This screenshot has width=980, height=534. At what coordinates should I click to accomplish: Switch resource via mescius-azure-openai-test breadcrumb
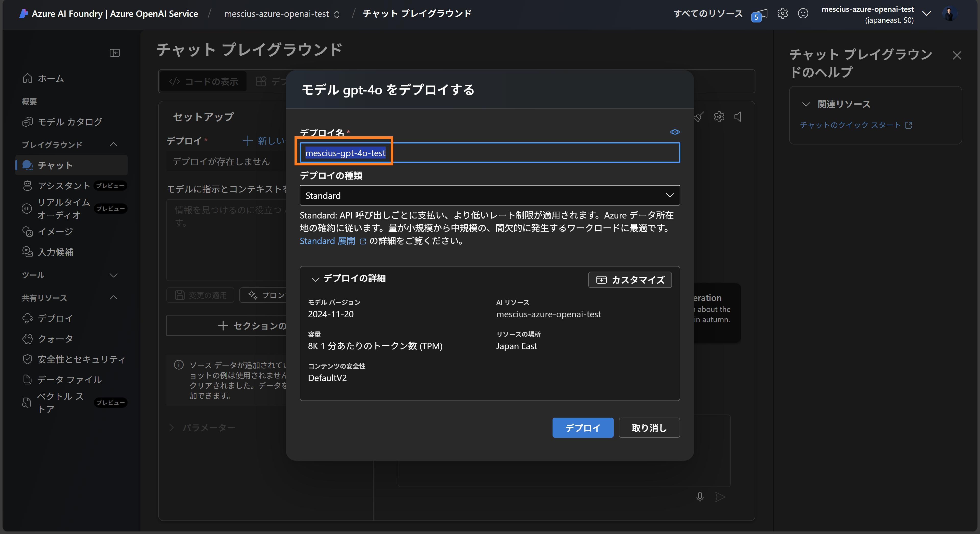coord(281,14)
